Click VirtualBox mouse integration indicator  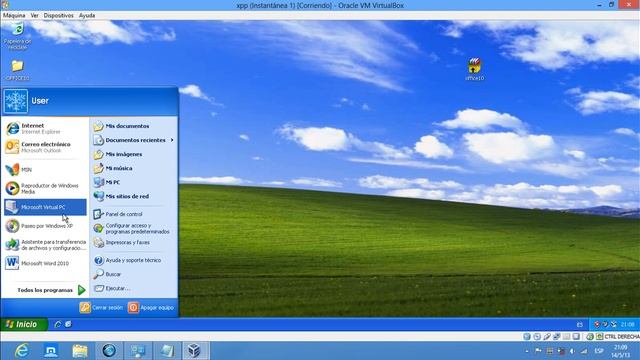[590, 336]
